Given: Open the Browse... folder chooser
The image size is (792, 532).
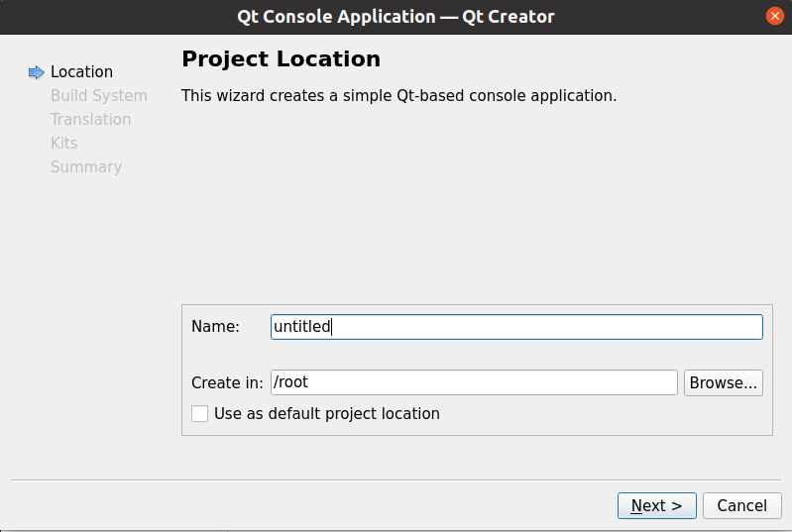Looking at the screenshot, I should (x=724, y=382).
